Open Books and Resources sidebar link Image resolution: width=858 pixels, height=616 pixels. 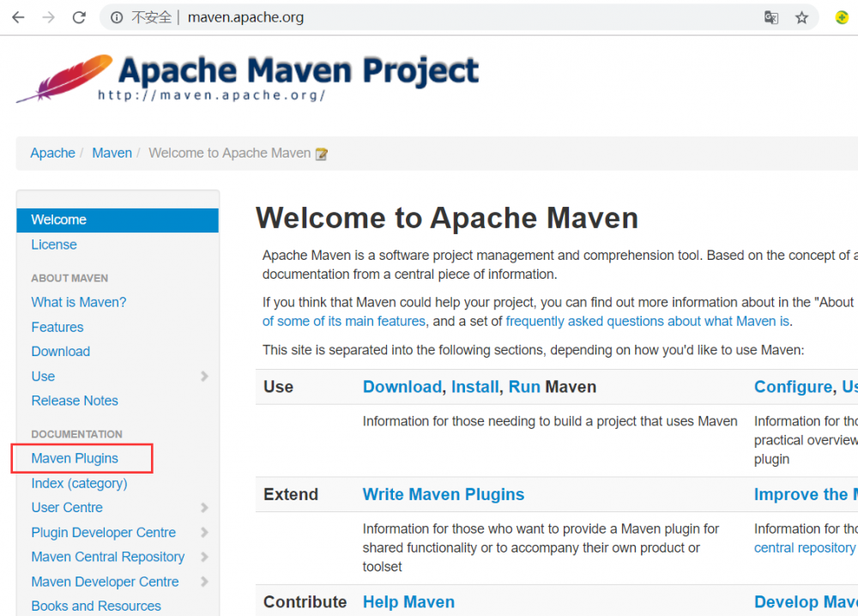96,607
